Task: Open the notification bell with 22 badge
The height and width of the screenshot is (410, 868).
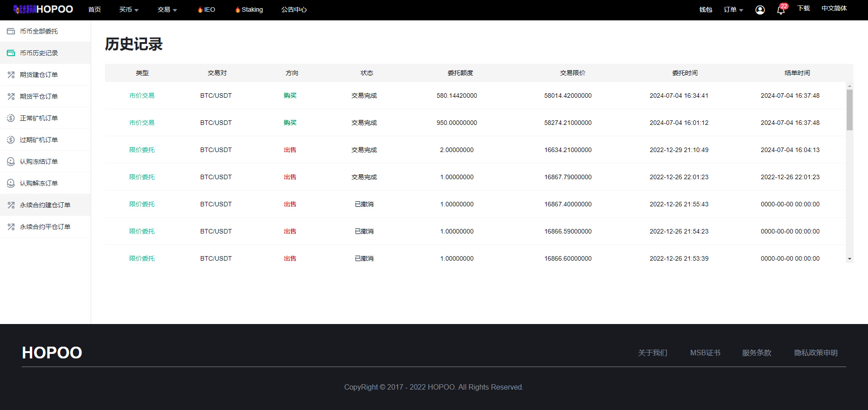Action: [781, 10]
